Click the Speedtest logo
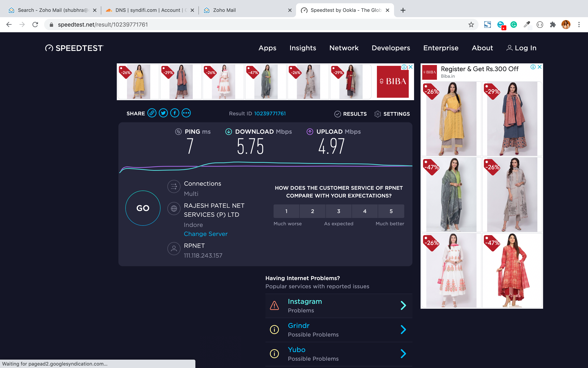The image size is (588, 368). pyautogui.click(x=74, y=48)
